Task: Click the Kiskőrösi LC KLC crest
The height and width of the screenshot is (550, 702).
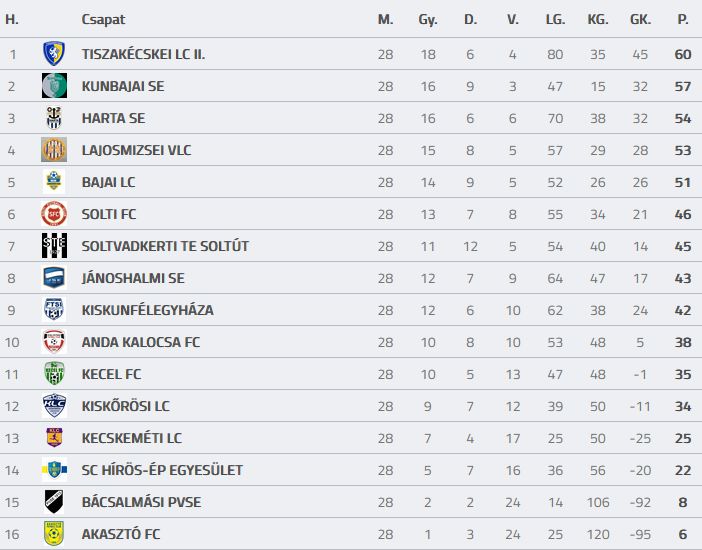Action: [x=54, y=405]
